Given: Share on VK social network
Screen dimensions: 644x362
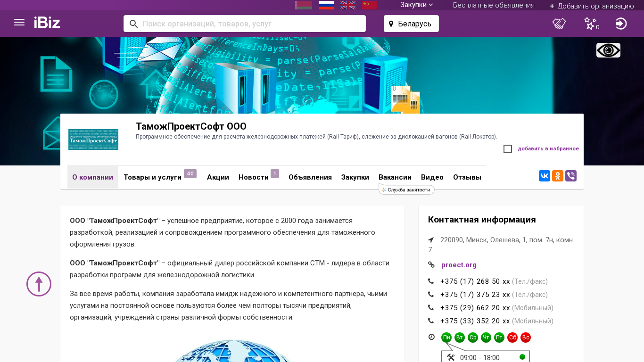Looking at the screenshot, I should pos(545,176).
